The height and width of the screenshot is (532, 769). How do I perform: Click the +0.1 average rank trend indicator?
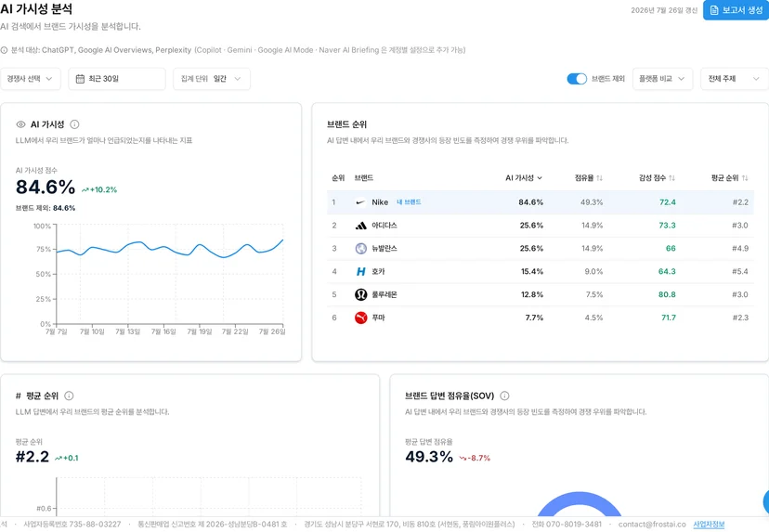point(67,458)
